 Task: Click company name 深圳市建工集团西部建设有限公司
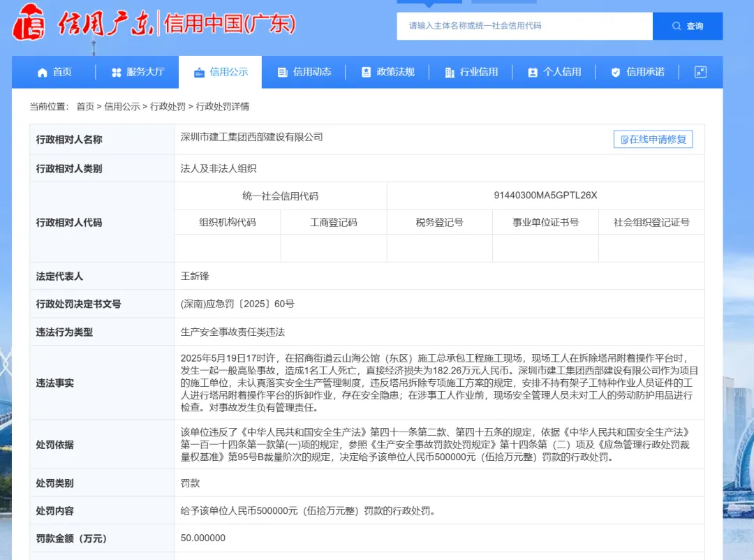click(251, 137)
